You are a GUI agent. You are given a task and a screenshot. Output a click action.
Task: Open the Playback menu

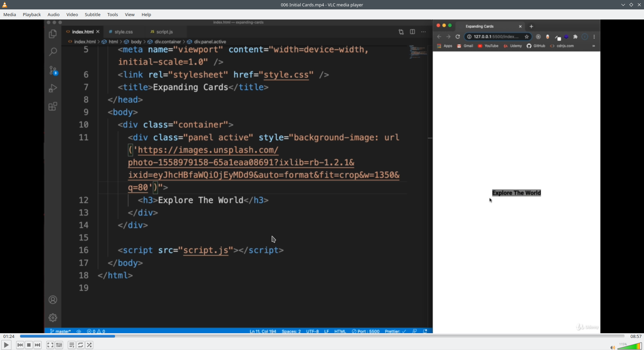point(32,14)
